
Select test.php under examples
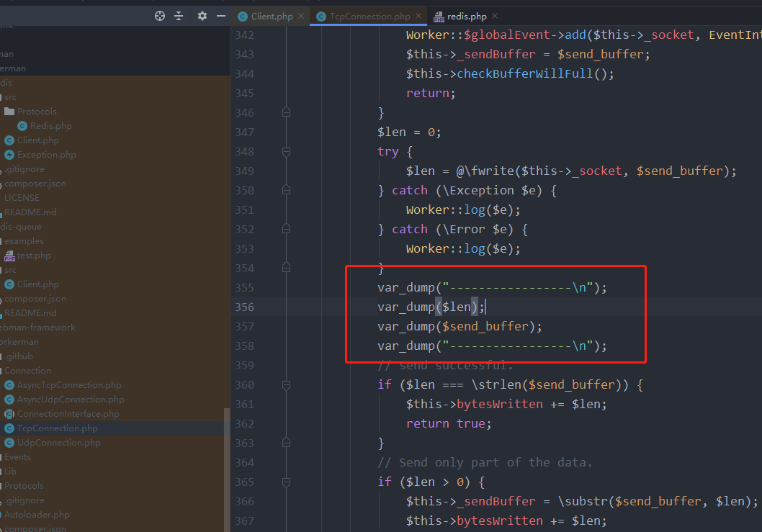pos(34,255)
